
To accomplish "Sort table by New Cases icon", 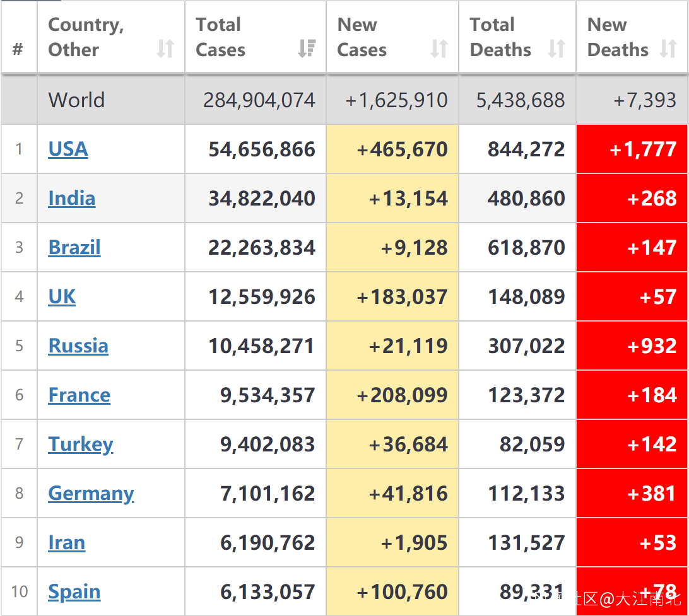I will 439,49.
